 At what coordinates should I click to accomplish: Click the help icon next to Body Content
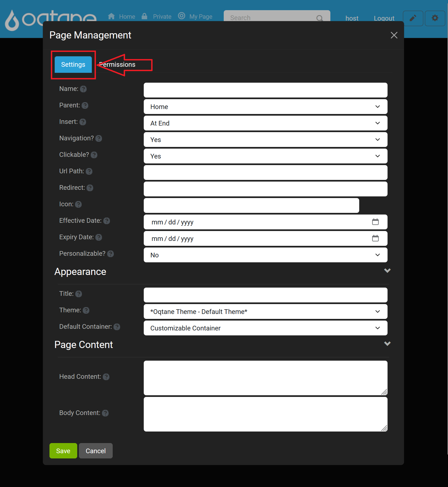click(105, 413)
